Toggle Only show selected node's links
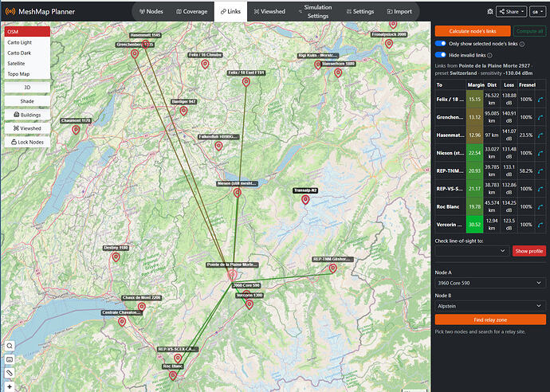The height and width of the screenshot is (392, 550). [x=441, y=44]
